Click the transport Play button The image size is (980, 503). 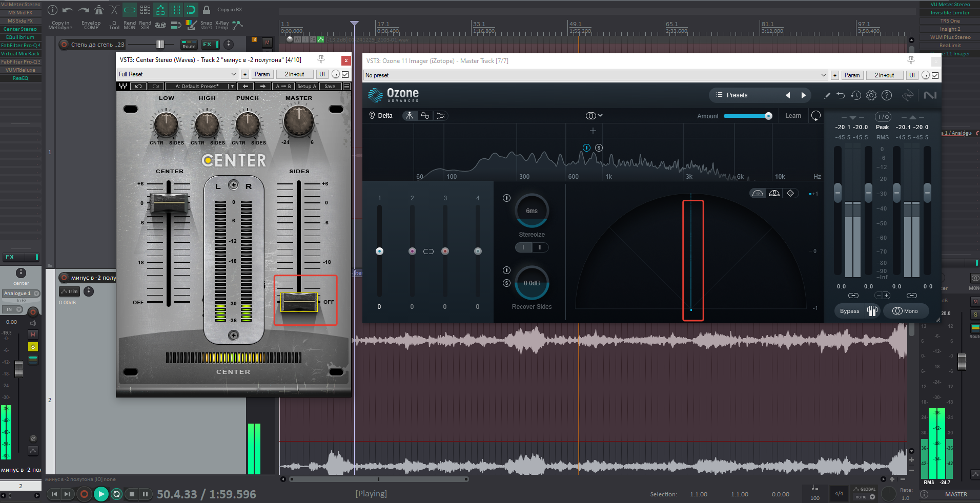click(x=101, y=494)
